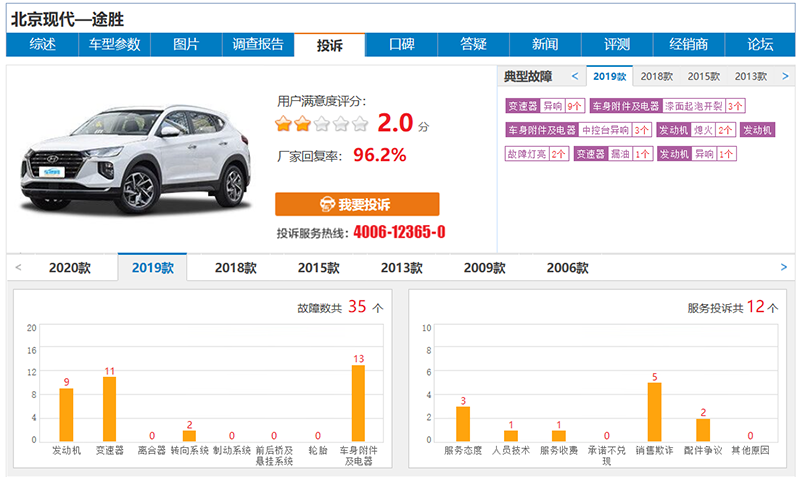Screen dimensions: 800x477
Task: Switch to 评测 tab
Action: click(617, 45)
